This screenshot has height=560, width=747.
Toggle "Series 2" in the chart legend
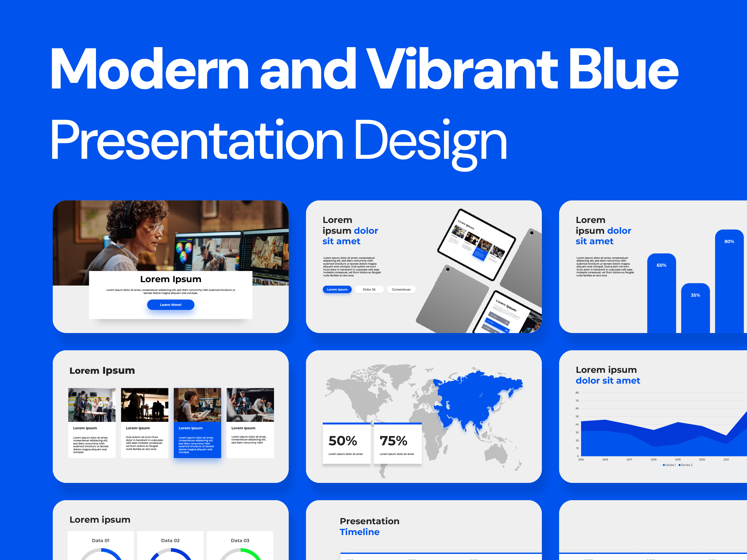pos(686,465)
